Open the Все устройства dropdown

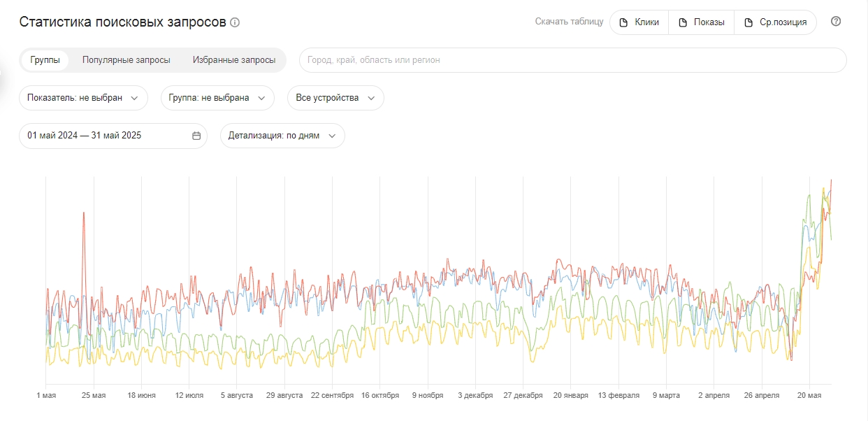point(335,98)
